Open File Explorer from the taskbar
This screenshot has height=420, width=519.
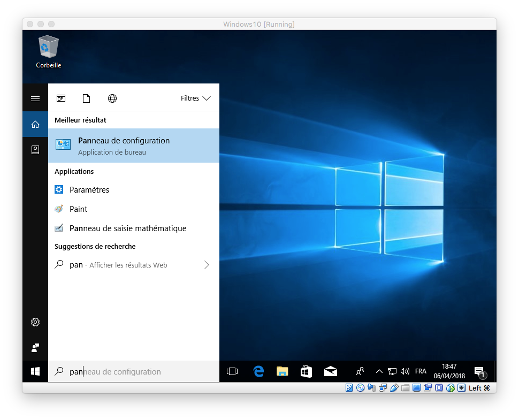coord(283,371)
